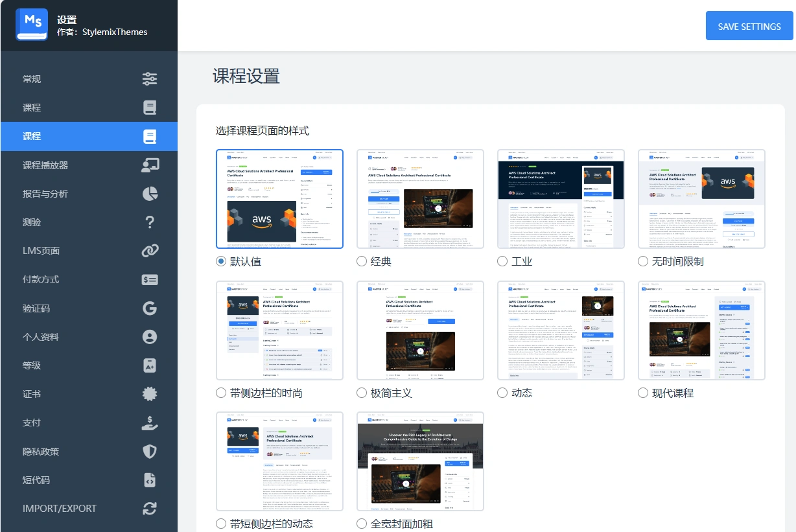Open 常规 settings via sliders icon
The image size is (796, 532).
pyautogui.click(x=150, y=78)
